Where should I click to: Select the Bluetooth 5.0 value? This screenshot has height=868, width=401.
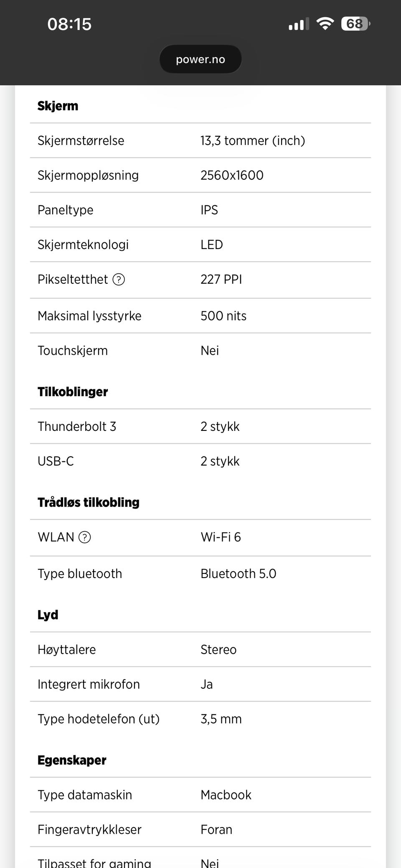tap(239, 573)
